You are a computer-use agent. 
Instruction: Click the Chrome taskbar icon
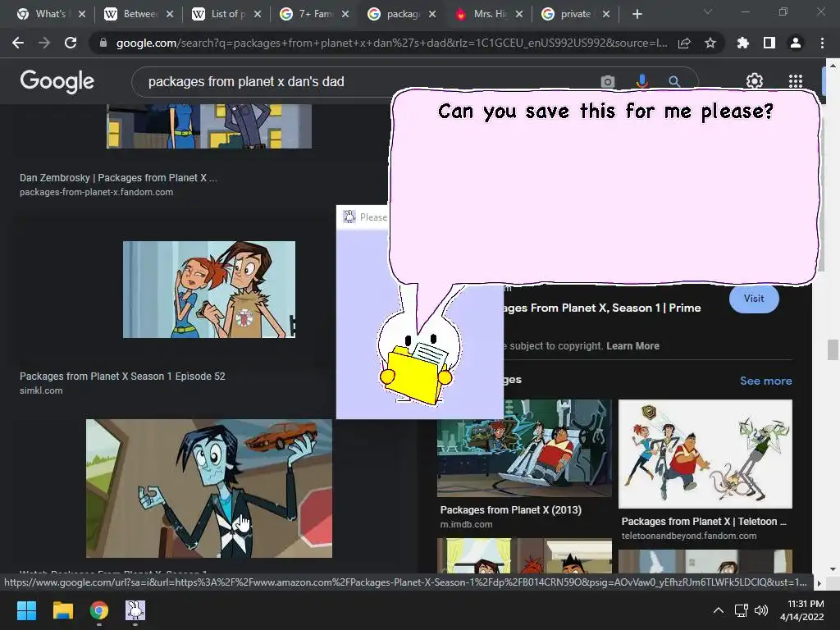pos(99,610)
